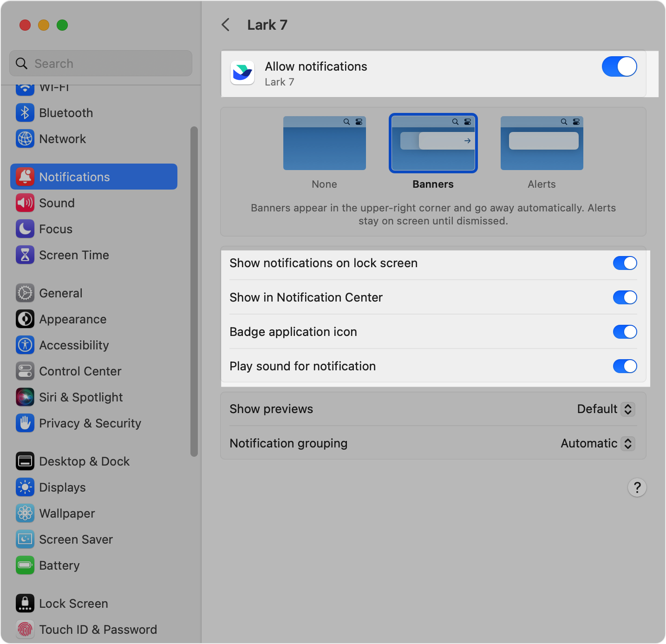666x644 pixels.
Task: Open Bluetooth settings from the sidebar
Action: click(x=65, y=112)
